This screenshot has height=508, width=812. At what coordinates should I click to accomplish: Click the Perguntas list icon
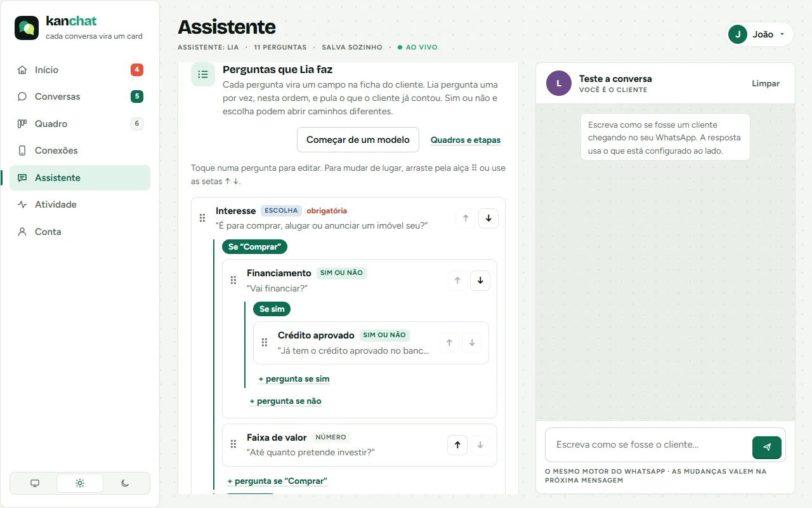click(203, 74)
